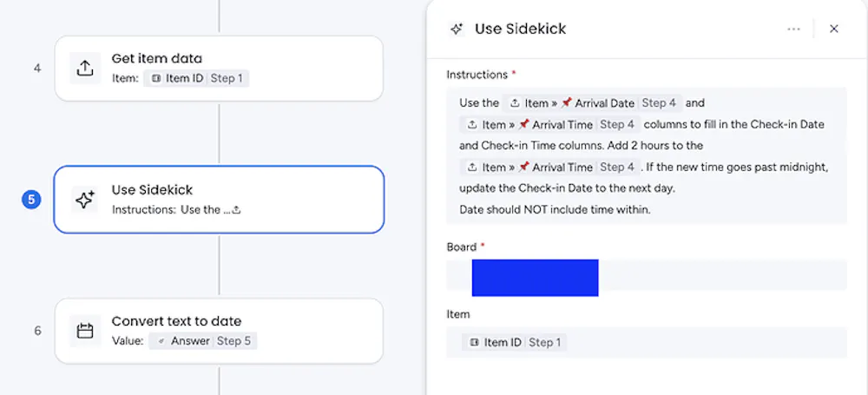The image size is (868, 395).
Task: Open the three-dot more options menu
Action: [793, 29]
